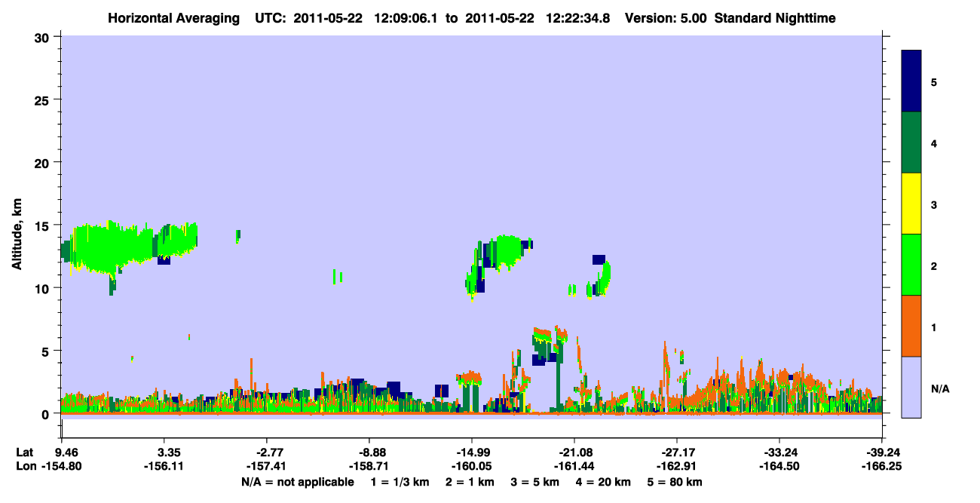Click the 'Lon' row label
The image size is (980, 503).
coord(26,466)
